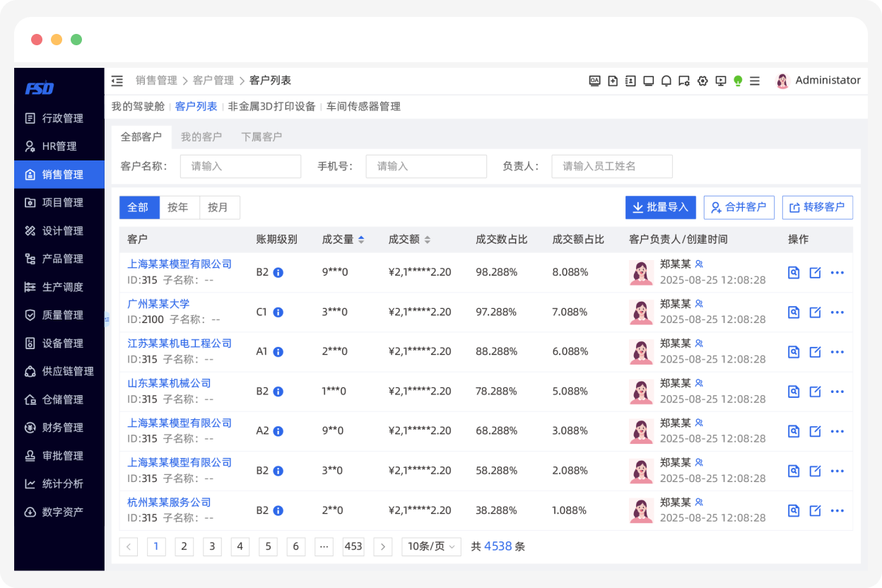
Task: Click the green lightbulb icon
Action: click(738, 81)
